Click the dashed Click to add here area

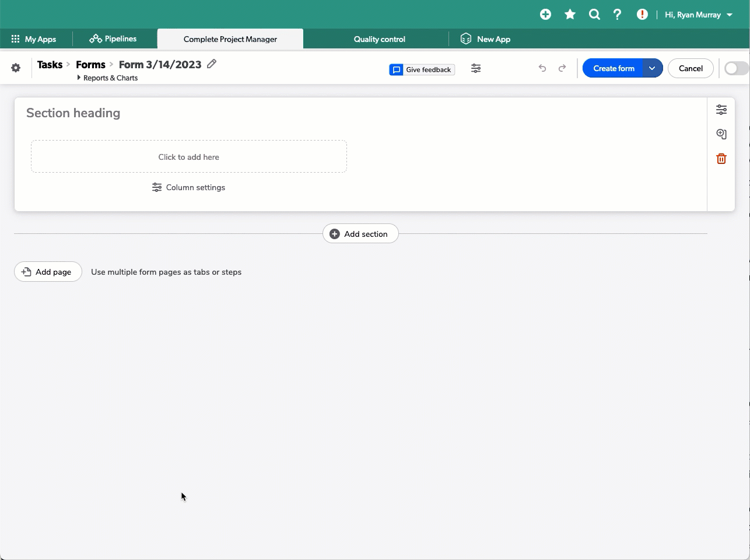coord(188,156)
